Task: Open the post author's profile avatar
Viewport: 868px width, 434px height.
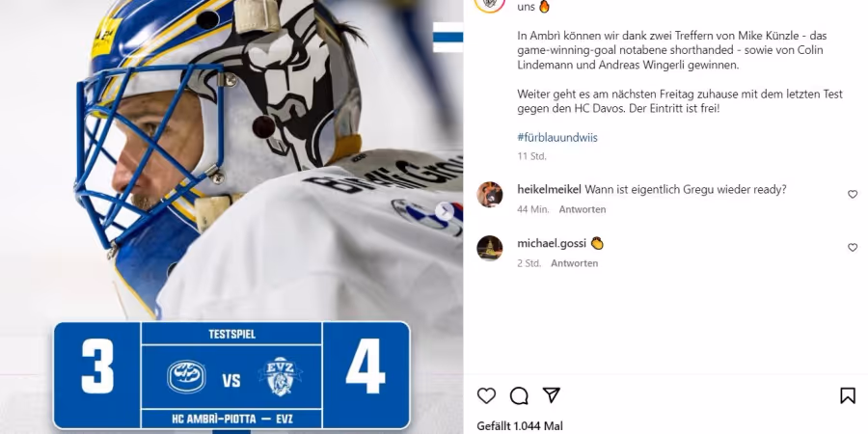Action: [490, 3]
